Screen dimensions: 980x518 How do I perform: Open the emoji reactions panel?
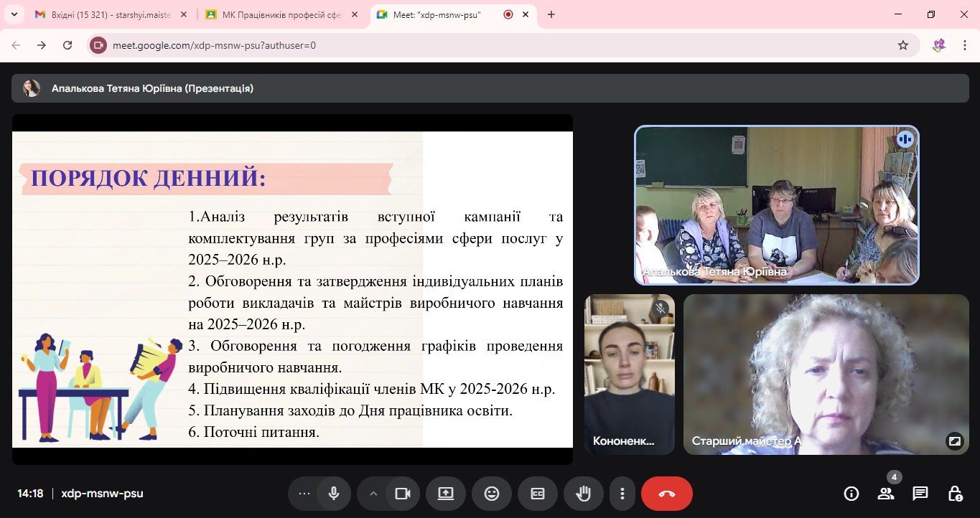point(491,494)
